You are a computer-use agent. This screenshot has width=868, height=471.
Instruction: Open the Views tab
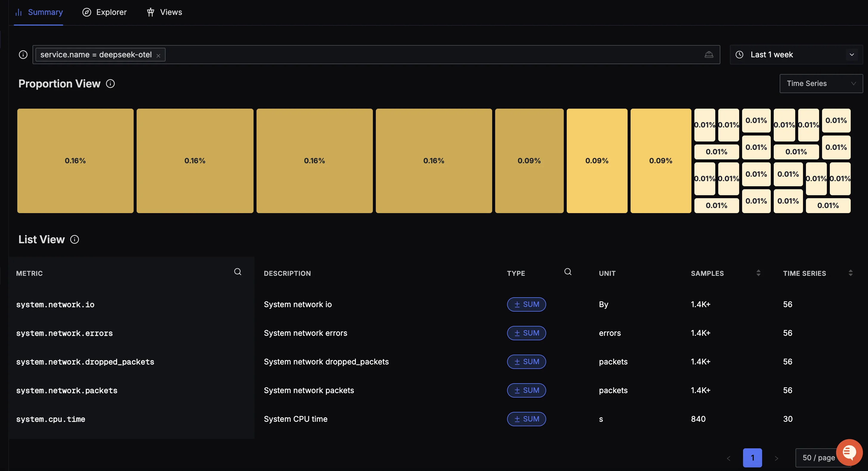coord(164,12)
